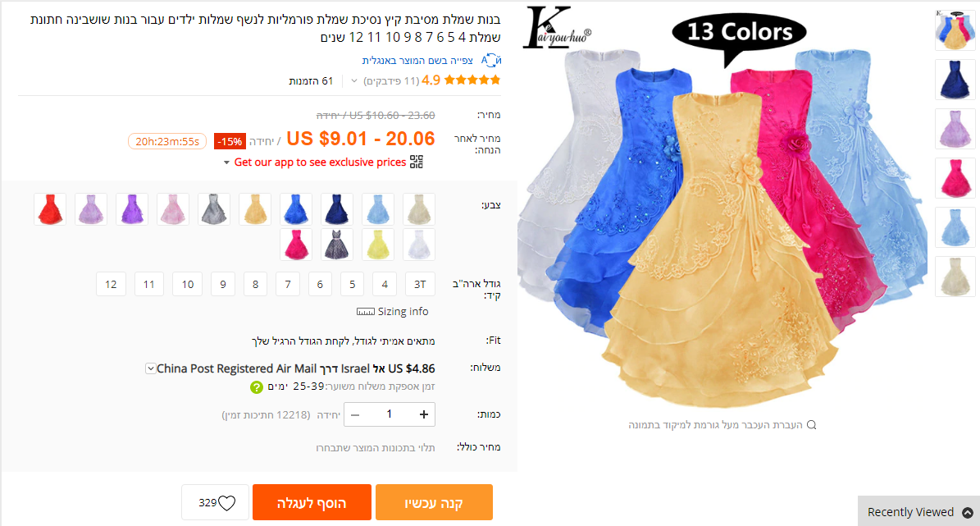Screen dimensions: 980x526
Task: Select the red dress color swatch
Action: pos(50,209)
